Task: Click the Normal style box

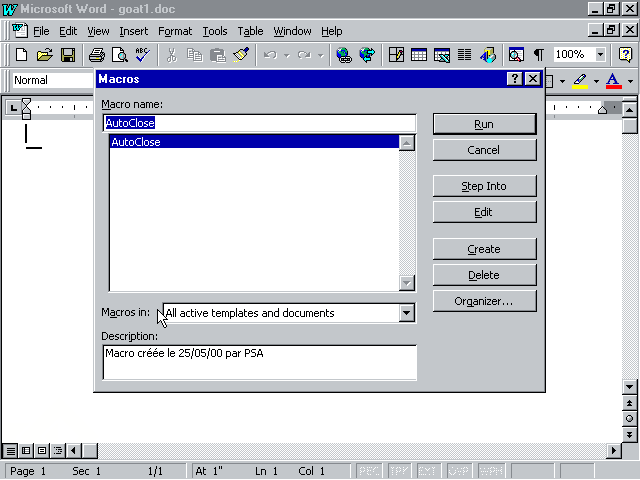Action: (53, 80)
